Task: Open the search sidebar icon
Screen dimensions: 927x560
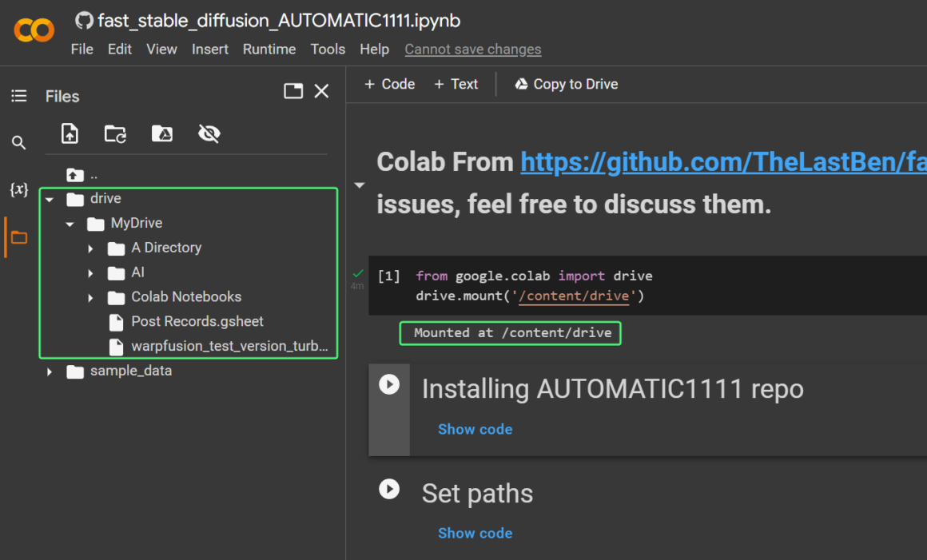Action: [19, 142]
